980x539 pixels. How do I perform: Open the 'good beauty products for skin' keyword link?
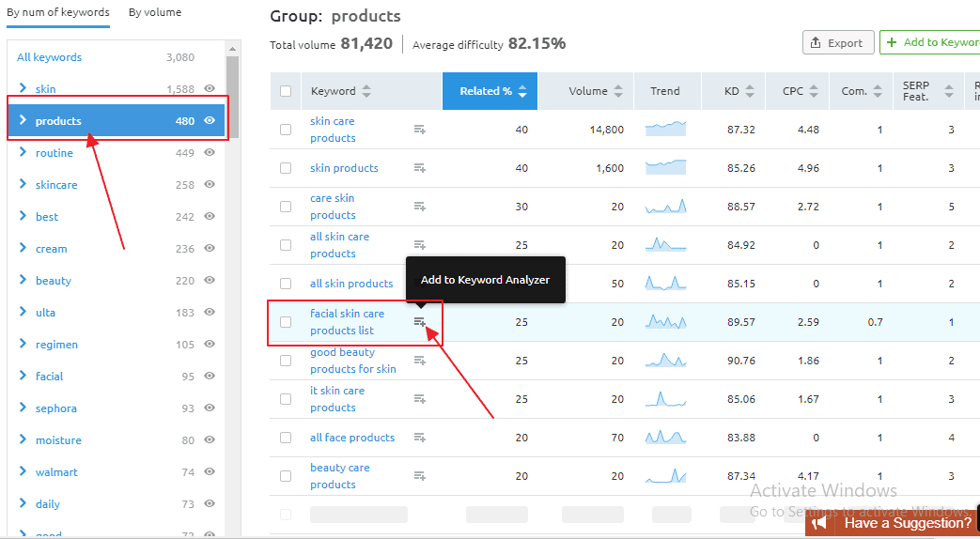click(352, 361)
